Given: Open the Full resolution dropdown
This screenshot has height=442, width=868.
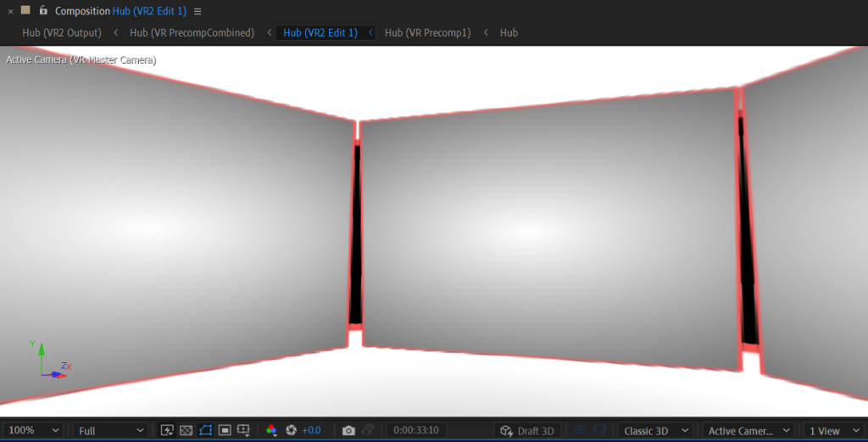Looking at the screenshot, I should 111,430.
